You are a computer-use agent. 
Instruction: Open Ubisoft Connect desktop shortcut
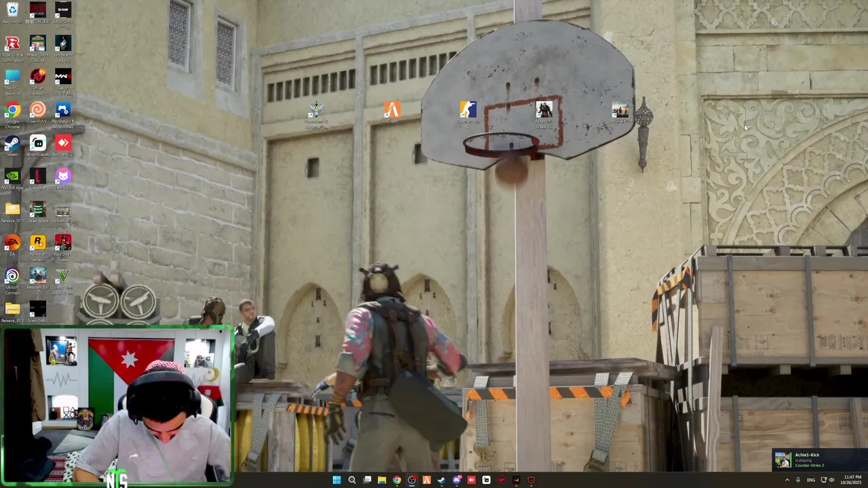pyautogui.click(x=12, y=280)
